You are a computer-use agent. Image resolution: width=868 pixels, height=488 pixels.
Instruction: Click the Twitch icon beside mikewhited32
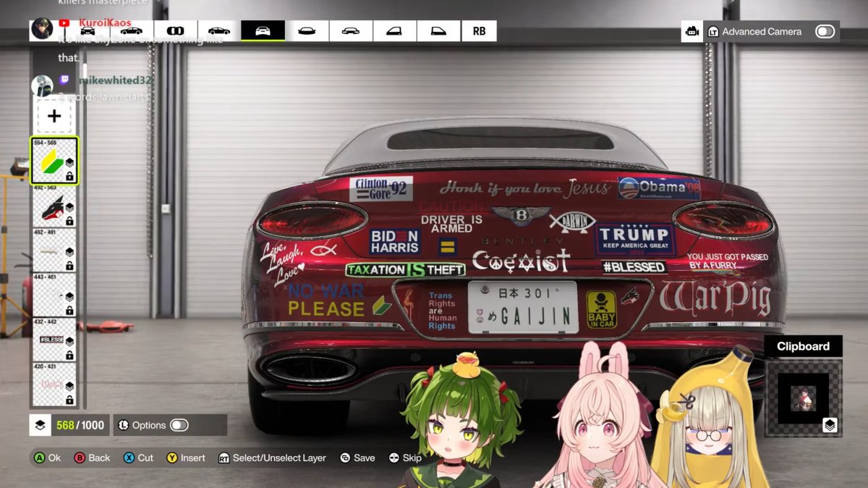point(64,80)
